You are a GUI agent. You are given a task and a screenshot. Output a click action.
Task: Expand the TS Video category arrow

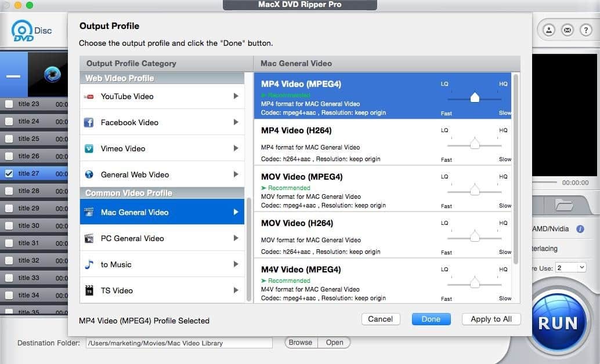(x=236, y=290)
